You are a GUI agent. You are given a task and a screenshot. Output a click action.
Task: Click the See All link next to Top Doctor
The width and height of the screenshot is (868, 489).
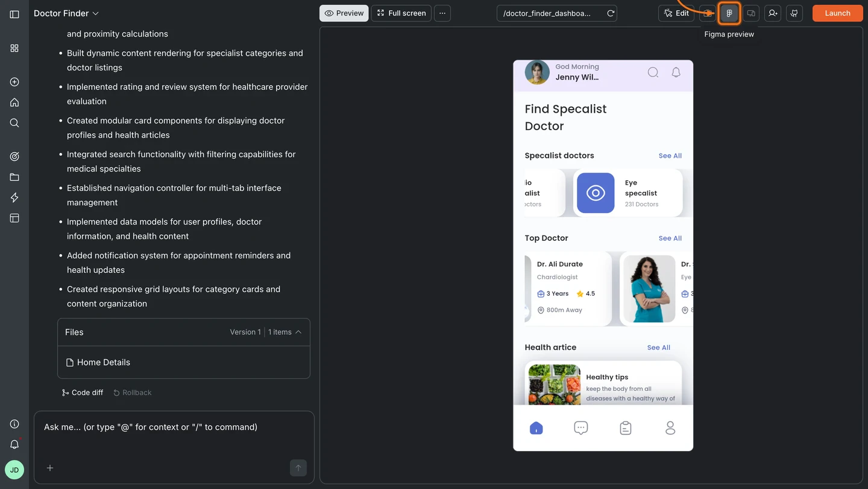click(670, 238)
